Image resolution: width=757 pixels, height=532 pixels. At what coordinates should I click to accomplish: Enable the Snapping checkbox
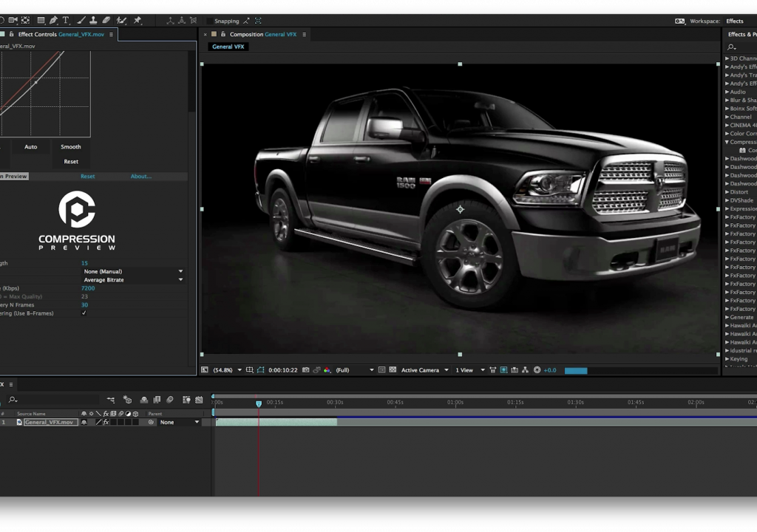tap(209, 21)
